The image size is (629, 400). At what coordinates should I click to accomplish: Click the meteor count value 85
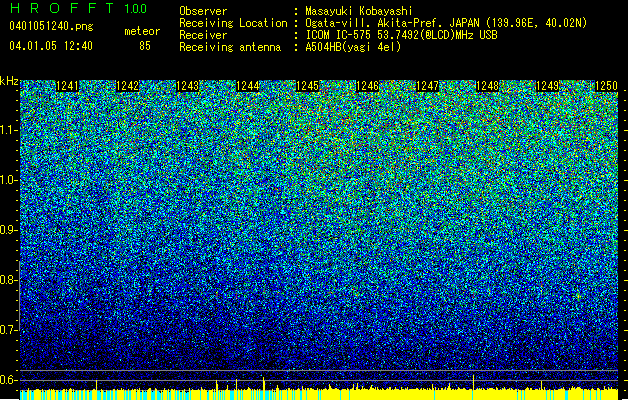tap(145, 46)
